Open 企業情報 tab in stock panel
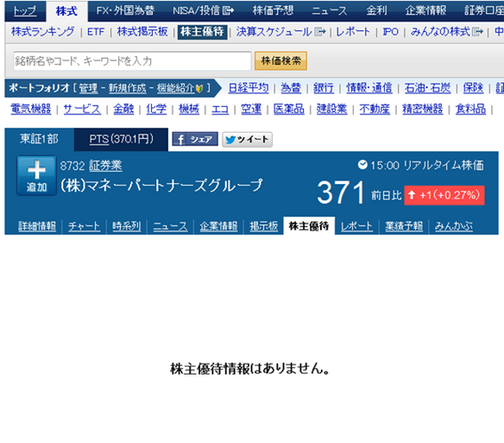This screenshot has height=443, width=504. pos(218,226)
